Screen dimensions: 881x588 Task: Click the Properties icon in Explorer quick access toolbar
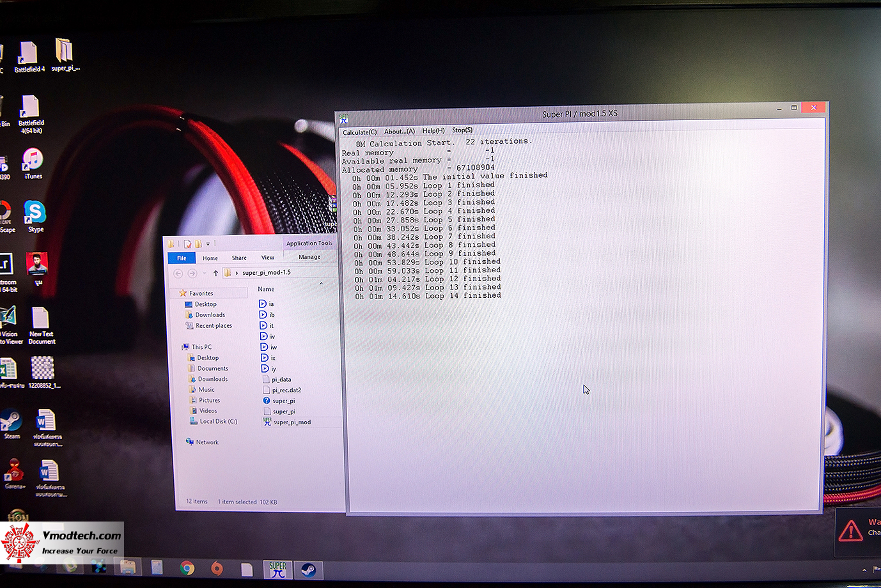[187, 244]
